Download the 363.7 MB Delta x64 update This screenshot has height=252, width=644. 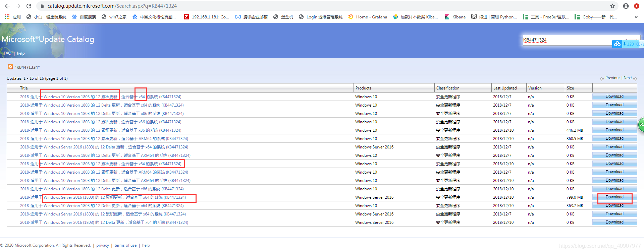pyautogui.click(x=614, y=205)
